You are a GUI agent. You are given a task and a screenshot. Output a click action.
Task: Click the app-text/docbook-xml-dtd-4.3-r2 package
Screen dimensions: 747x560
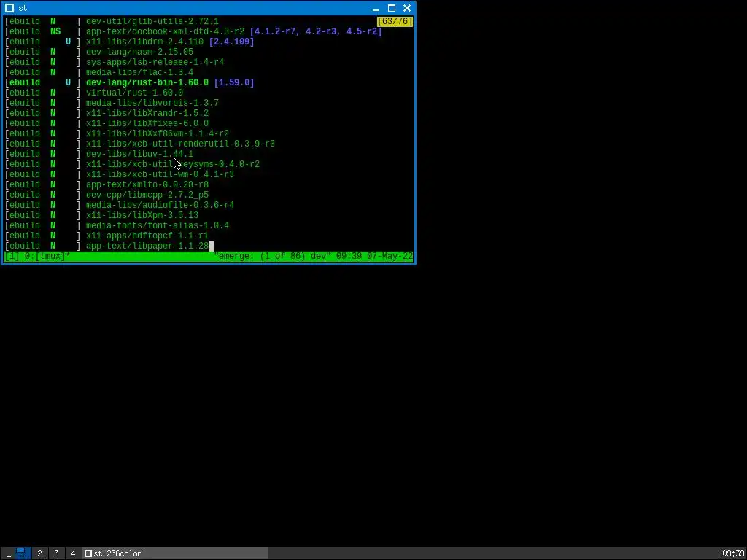(165, 31)
